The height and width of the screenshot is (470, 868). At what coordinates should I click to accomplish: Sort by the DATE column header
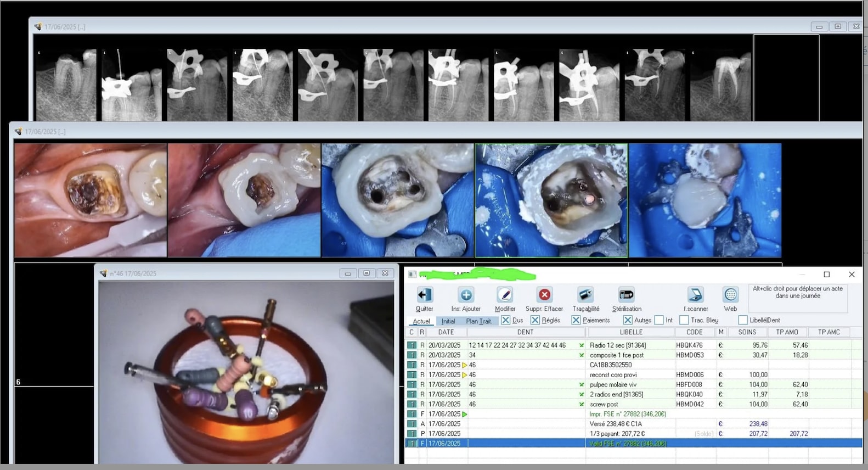point(446,332)
